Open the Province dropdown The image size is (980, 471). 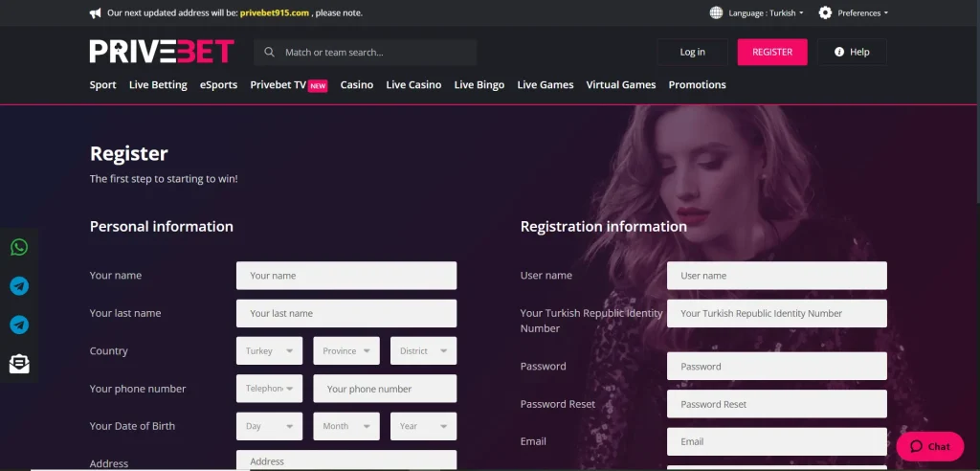[346, 351]
